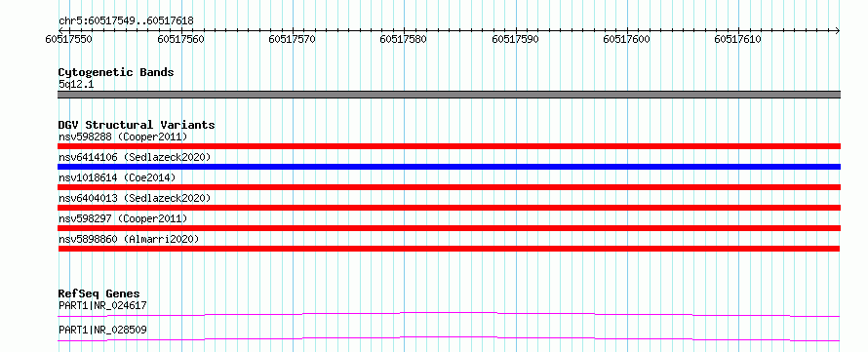The height and width of the screenshot is (352, 868).
Task: Select the Cytogenetic Bands track title
Action: [x=116, y=72]
